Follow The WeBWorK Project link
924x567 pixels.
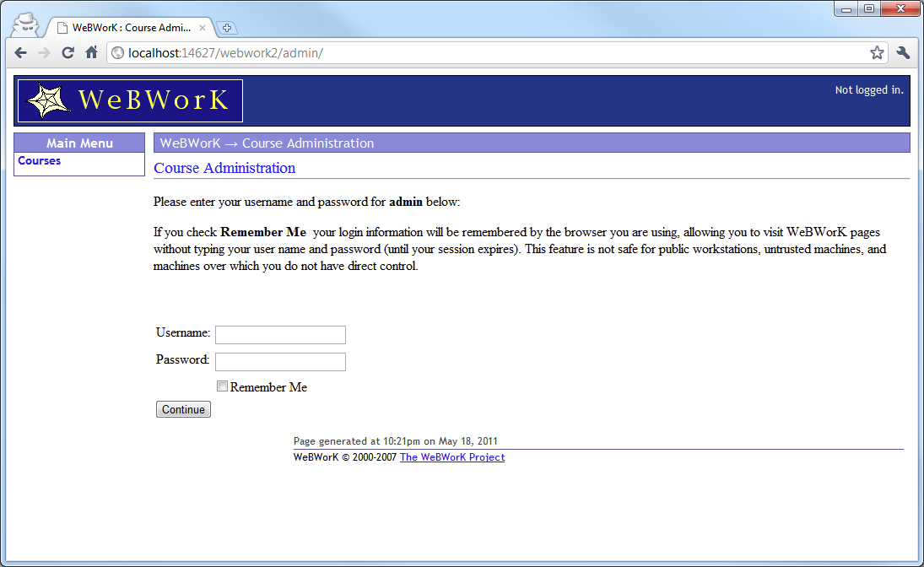(452, 457)
